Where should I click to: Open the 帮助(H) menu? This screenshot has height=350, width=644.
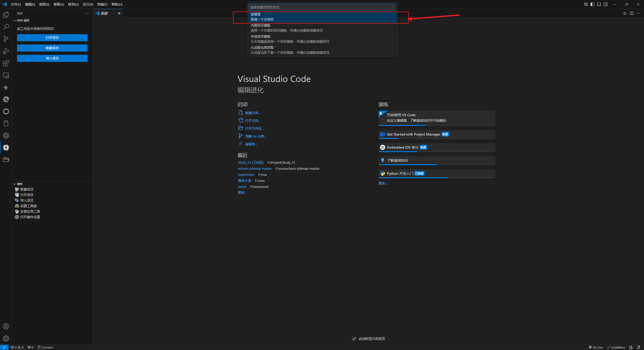click(117, 4)
